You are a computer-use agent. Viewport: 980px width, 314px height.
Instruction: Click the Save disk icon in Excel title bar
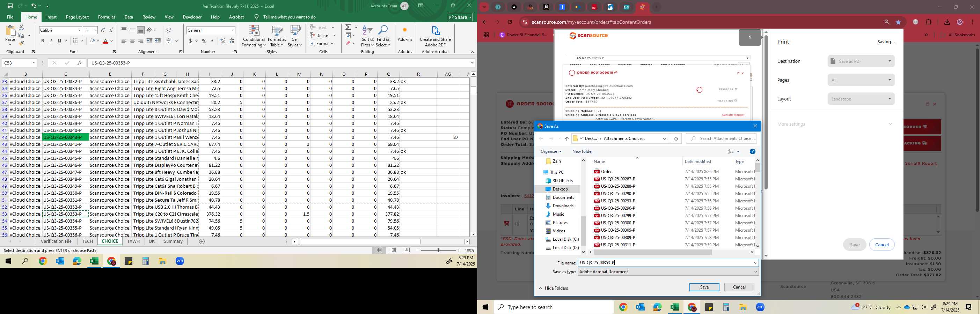10,6
